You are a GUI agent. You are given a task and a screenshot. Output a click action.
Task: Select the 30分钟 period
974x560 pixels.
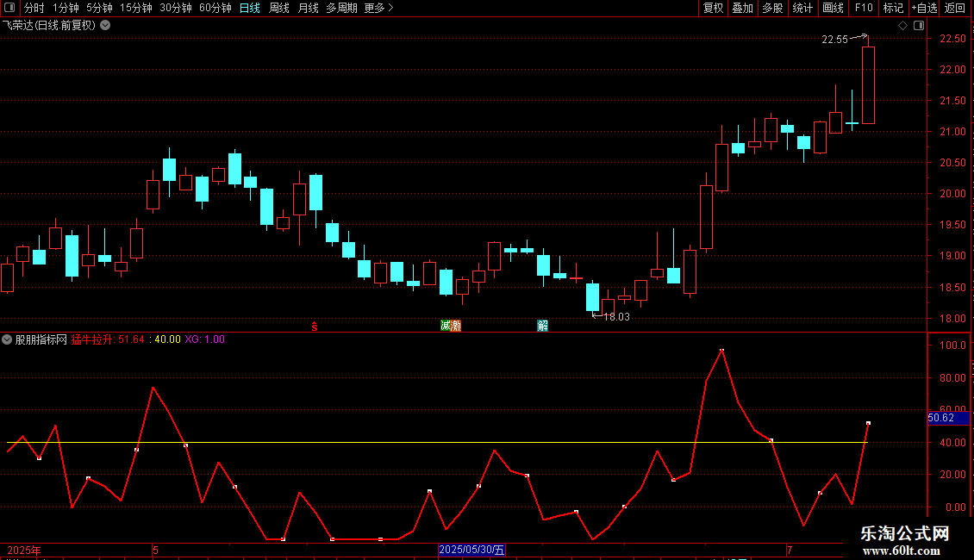(x=175, y=8)
